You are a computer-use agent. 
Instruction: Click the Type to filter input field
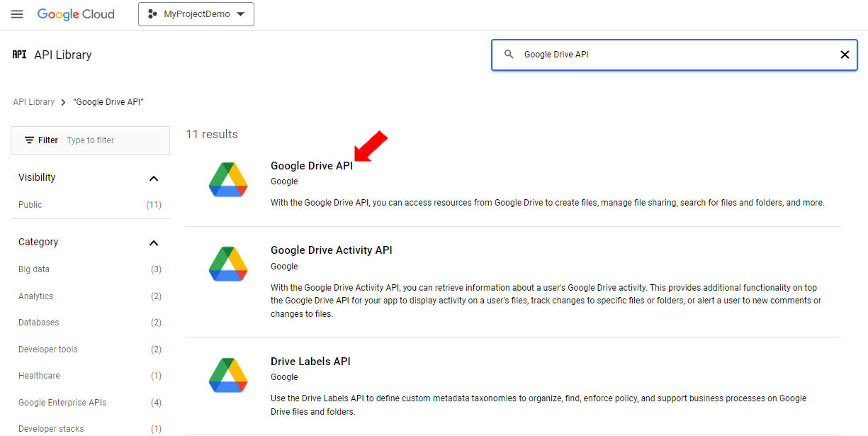[x=113, y=140]
